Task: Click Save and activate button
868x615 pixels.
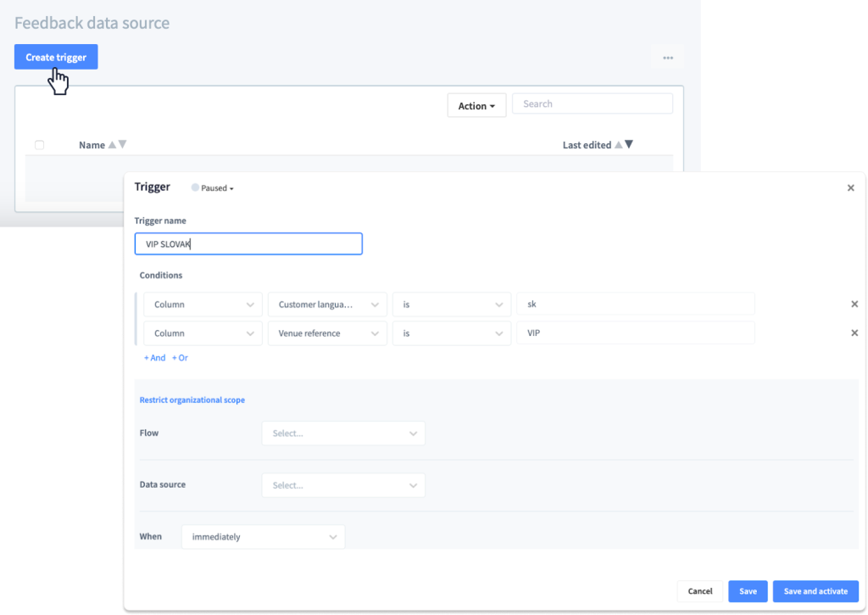Action: [x=815, y=591]
